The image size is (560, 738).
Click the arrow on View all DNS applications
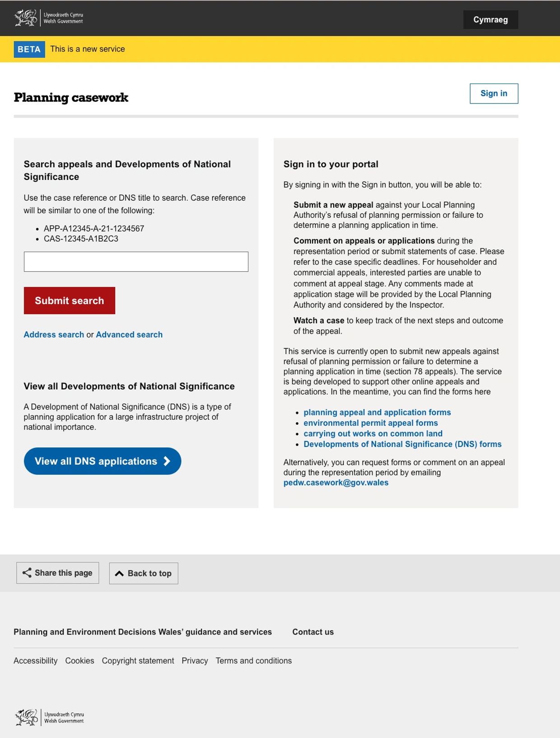pyautogui.click(x=167, y=461)
